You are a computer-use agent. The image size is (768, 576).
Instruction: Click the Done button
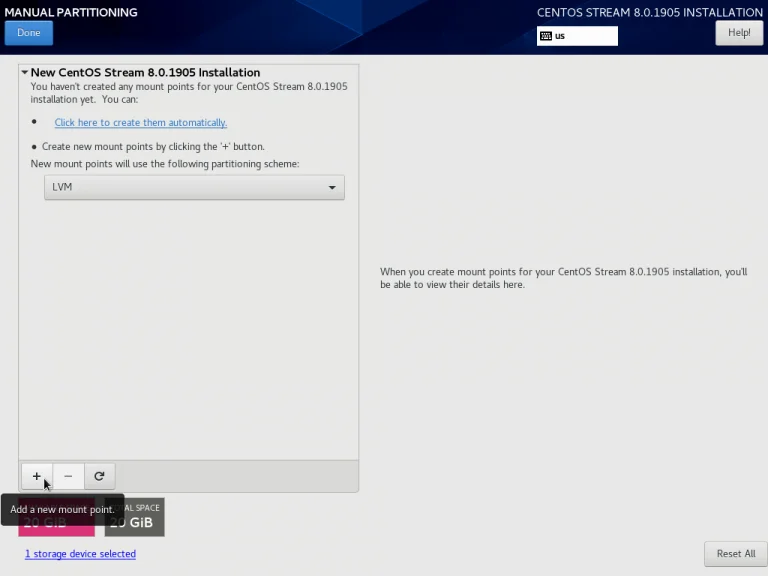(x=28, y=33)
